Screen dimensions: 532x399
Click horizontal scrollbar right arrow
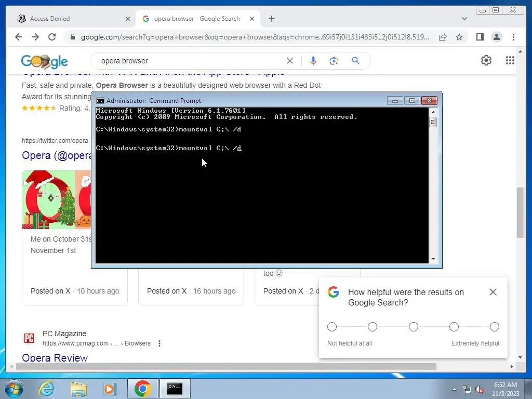pos(512,366)
